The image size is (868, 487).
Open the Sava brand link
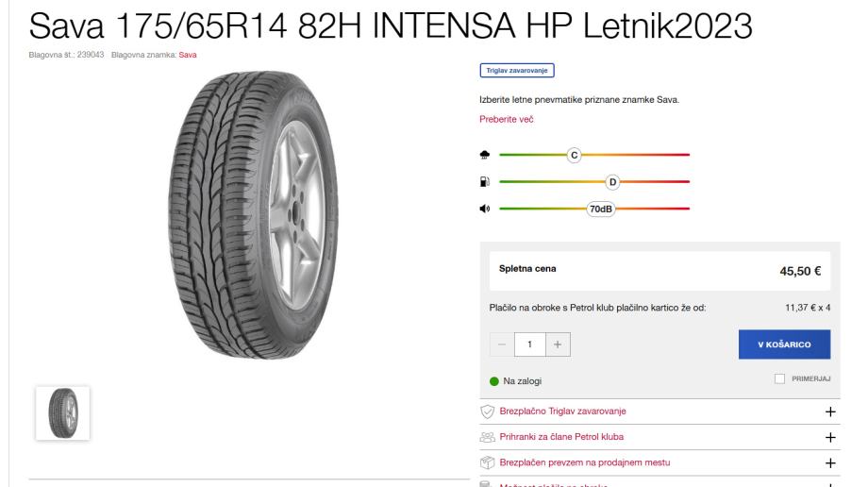[x=188, y=55]
